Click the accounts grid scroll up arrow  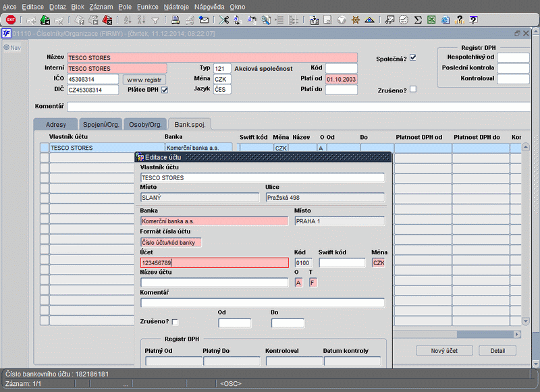[526, 147]
